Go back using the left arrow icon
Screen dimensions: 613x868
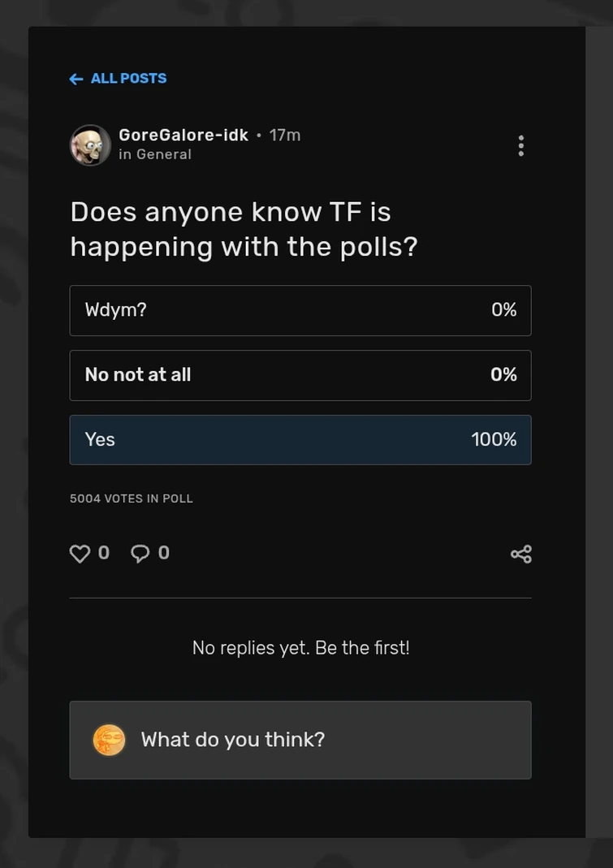(x=76, y=77)
